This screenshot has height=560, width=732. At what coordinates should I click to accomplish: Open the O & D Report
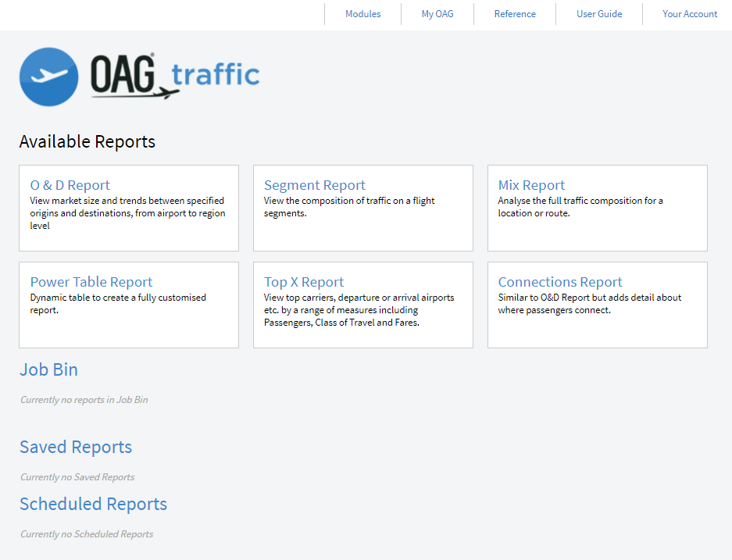(70, 185)
